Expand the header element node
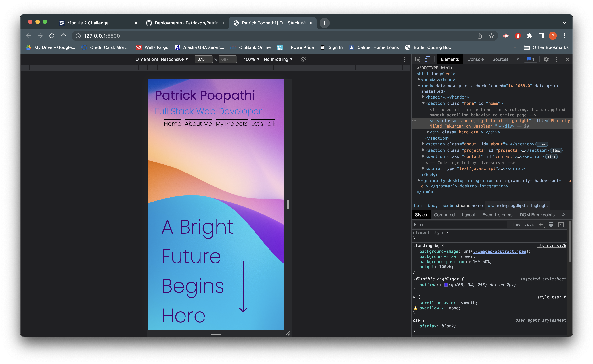Viewport: 593px width, 364px height. coord(423,97)
